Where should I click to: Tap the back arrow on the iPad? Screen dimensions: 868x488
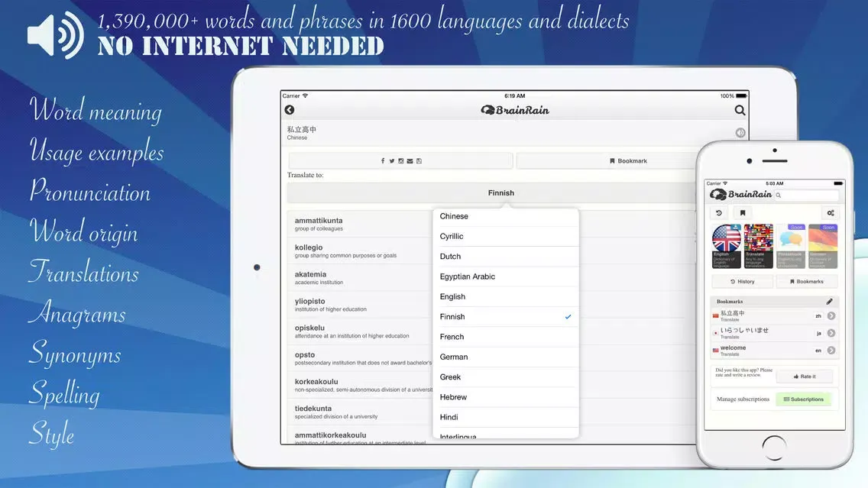click(x=289, y=110)
